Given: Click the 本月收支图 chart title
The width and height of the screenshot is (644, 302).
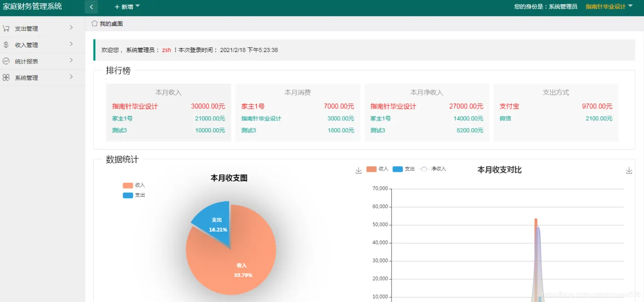Looking at the screenshot, I should point(229,178).
